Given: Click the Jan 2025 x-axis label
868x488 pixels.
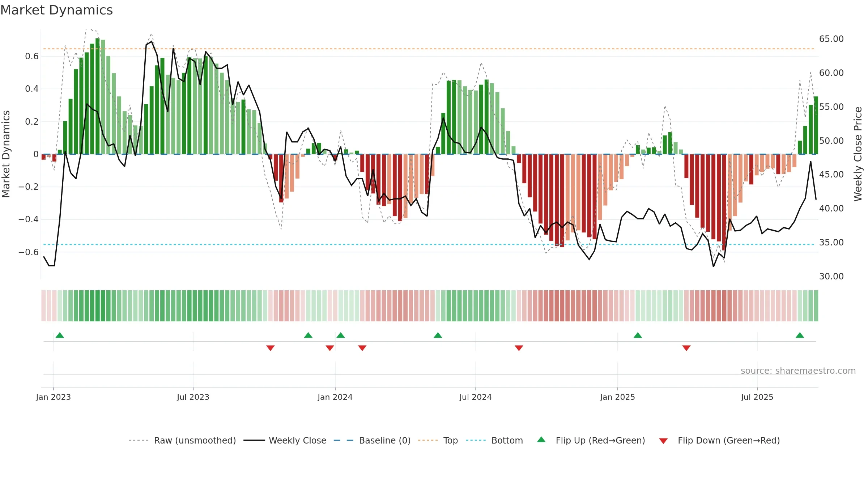Looking at the screenshot, I should coord(617,397).
